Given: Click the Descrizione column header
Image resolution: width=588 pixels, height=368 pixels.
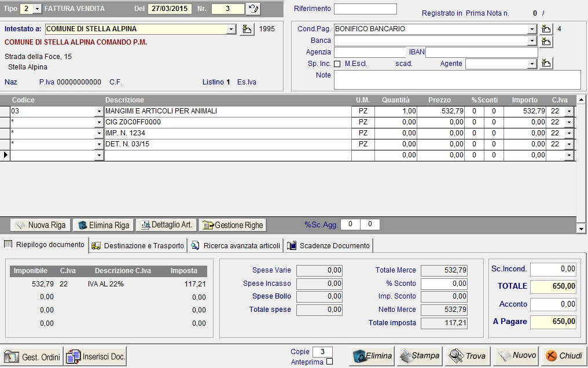Looking at the screenshot, I should coord(124,100).
